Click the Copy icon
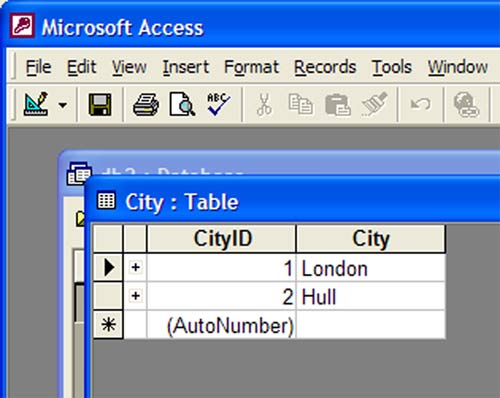Image resolution: width=500 pixels, height=398 pixels. click(301, 105)
